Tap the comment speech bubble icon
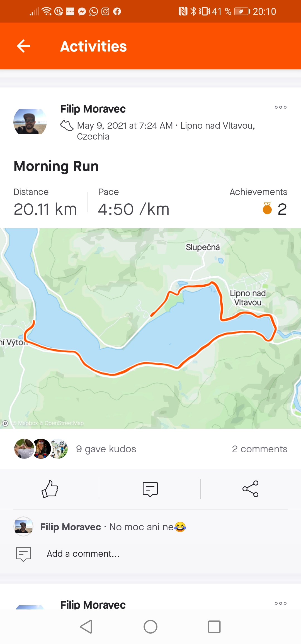Screen dimensions: 301x644 pos(150,489)
